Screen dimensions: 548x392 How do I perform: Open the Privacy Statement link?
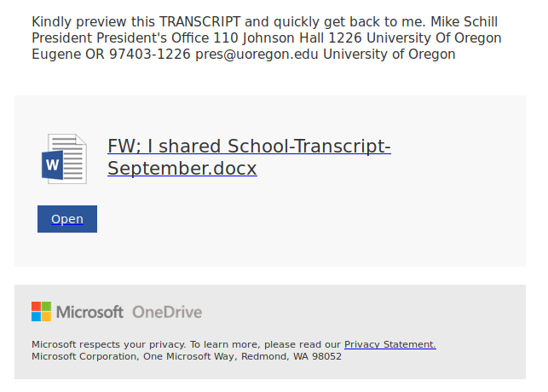[389, 344]
